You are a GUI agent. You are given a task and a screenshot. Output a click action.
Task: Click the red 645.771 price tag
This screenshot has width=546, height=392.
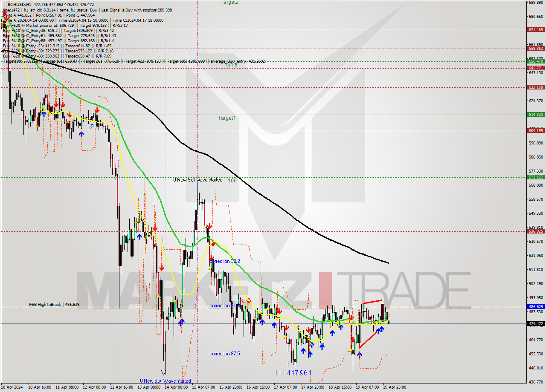point(536,68)
